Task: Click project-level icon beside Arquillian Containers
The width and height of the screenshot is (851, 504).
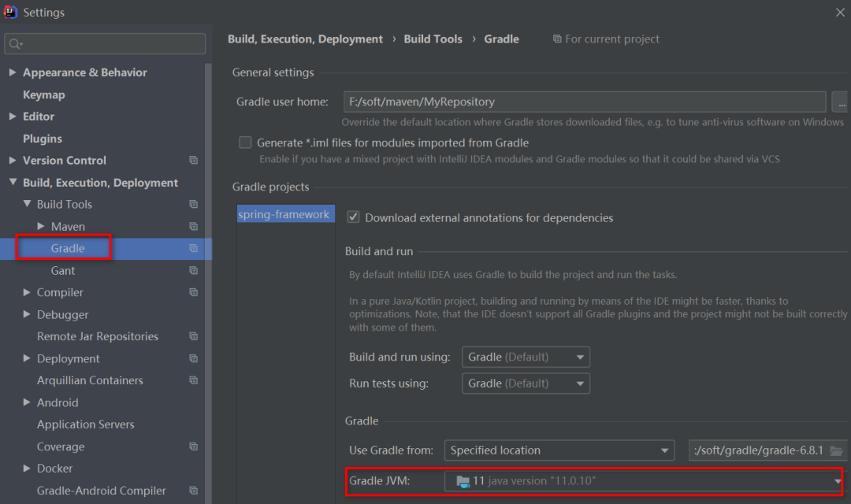Action: (x=193, y=380)
